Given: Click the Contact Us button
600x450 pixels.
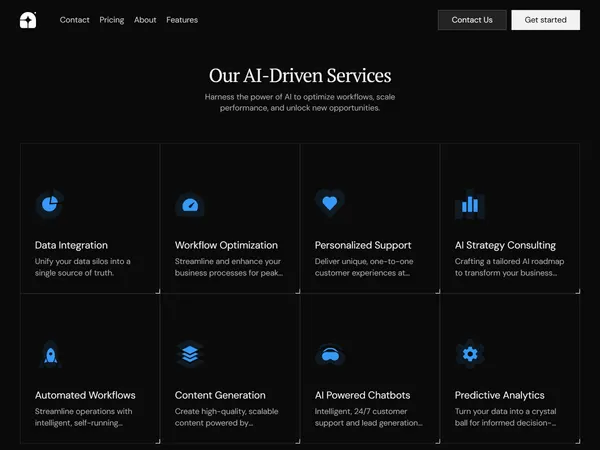Looking at the screenshot, I should coord(472,20).
